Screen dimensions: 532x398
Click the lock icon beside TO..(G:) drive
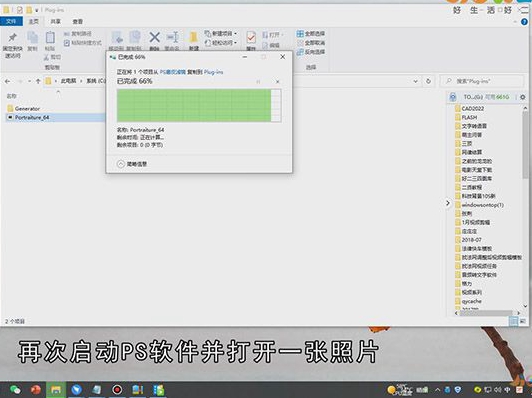pyautogui.click(x=453, y=97)
